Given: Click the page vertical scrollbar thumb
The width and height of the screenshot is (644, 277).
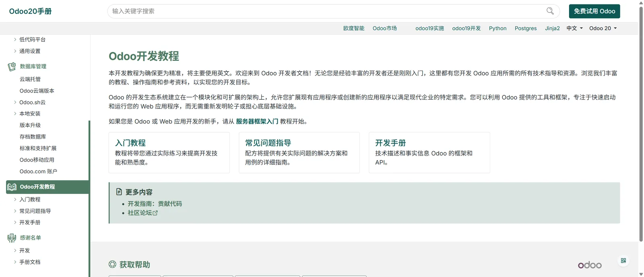Looking at the screenshot, I should pyautogui.click(x=641, y=124).
